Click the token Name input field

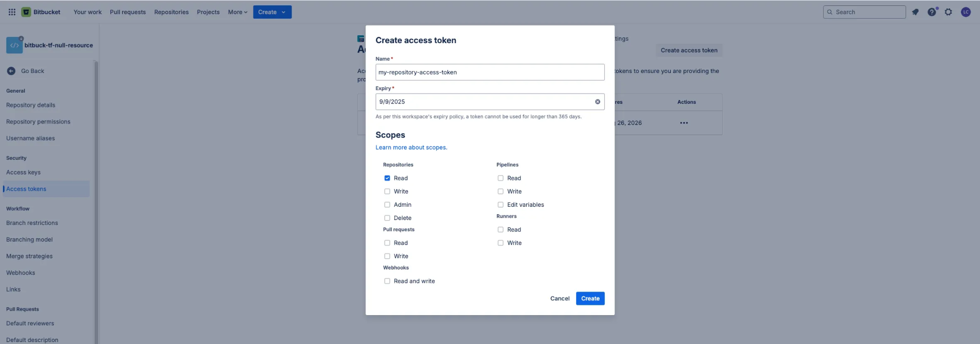490,72
